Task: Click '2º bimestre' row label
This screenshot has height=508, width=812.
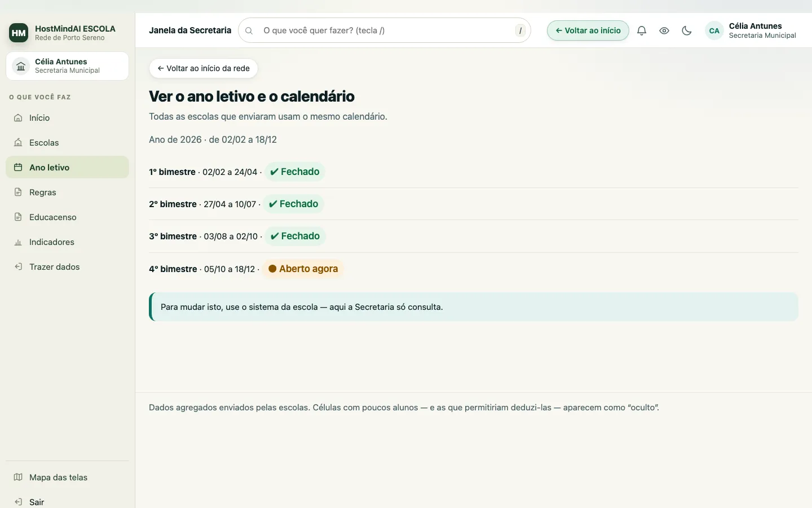Action: tap(173, 204)
